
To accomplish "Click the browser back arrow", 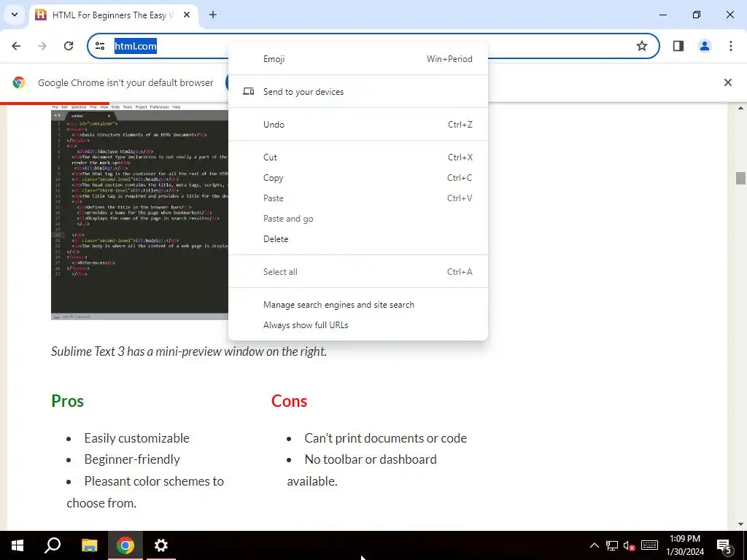I will [x=16, y=46].
